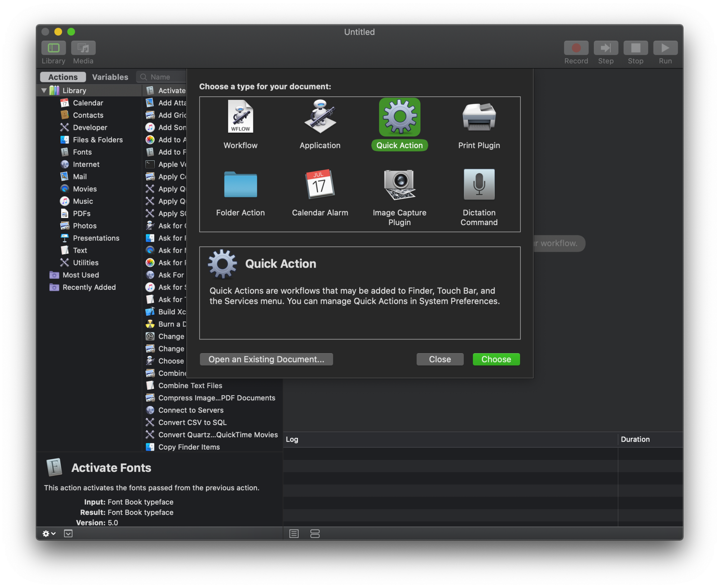Show the variables view icon
Image resolution: width=719 pixels, height=588 pixels.
pos(315,534)
